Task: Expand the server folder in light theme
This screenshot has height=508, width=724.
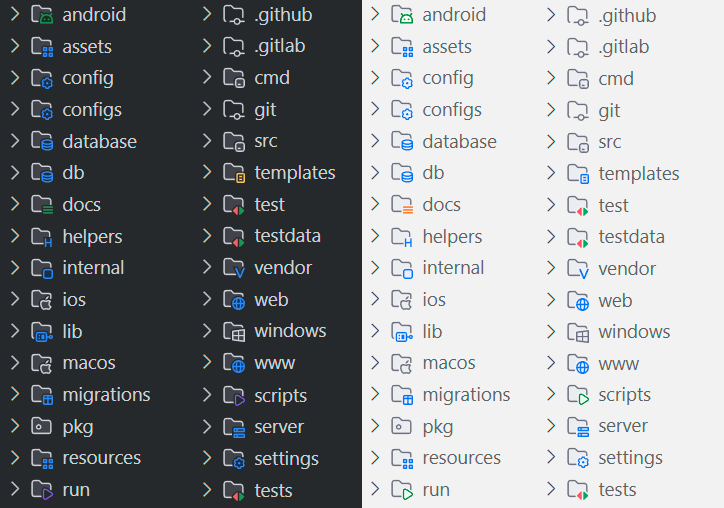Action: click(551, 426)
